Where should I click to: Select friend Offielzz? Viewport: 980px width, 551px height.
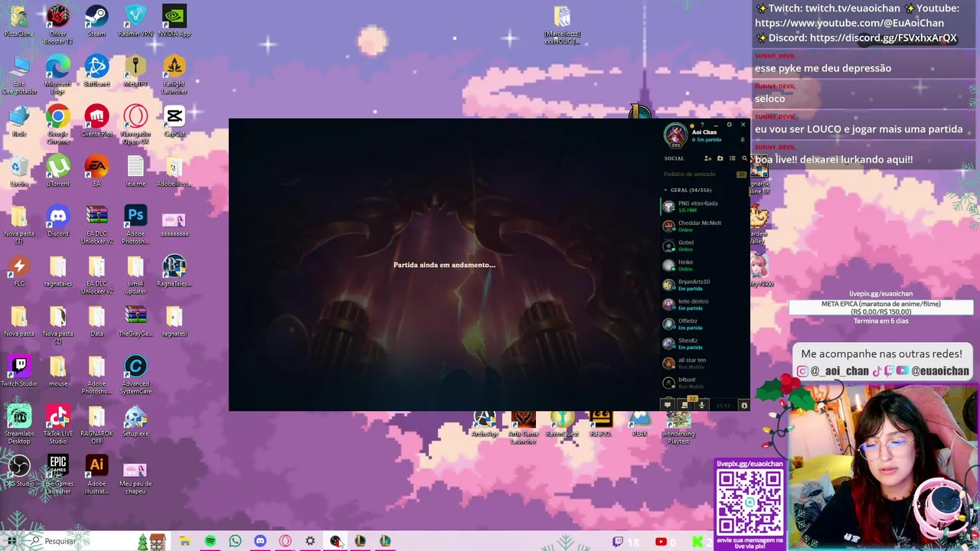(704, 324)
